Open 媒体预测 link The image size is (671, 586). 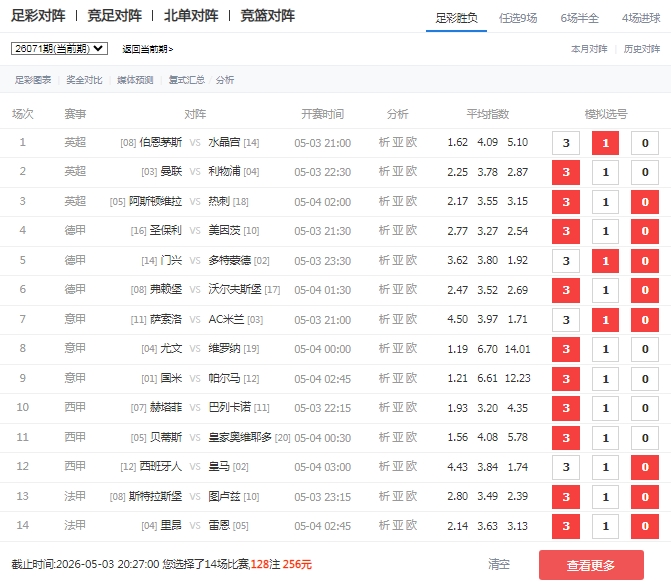point(135,80)
